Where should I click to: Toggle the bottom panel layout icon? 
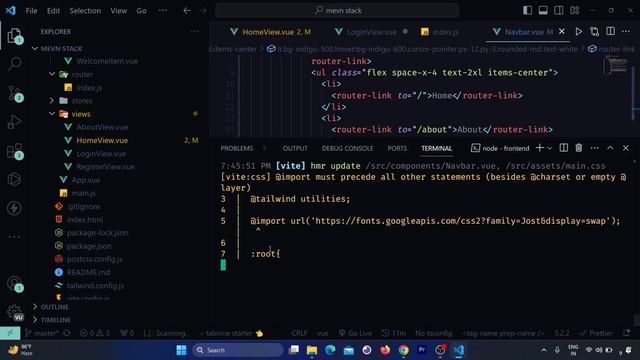click(x=543, y=10)
